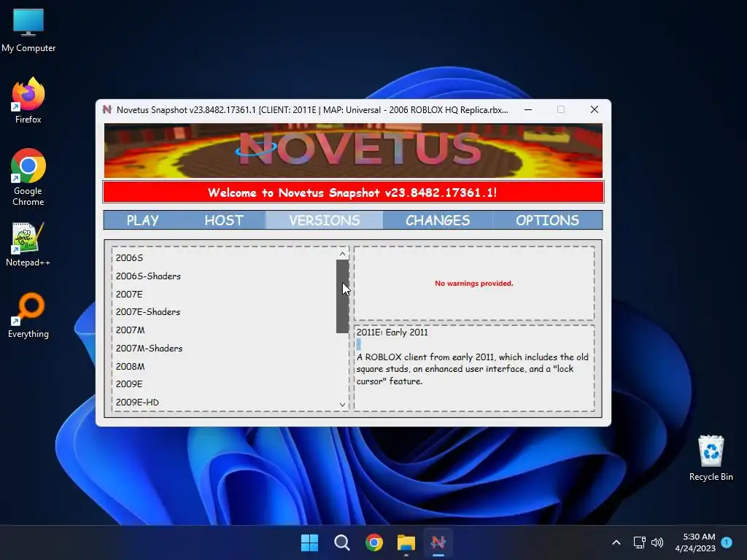Open File Explorer from the taskbar

[406, 542]
